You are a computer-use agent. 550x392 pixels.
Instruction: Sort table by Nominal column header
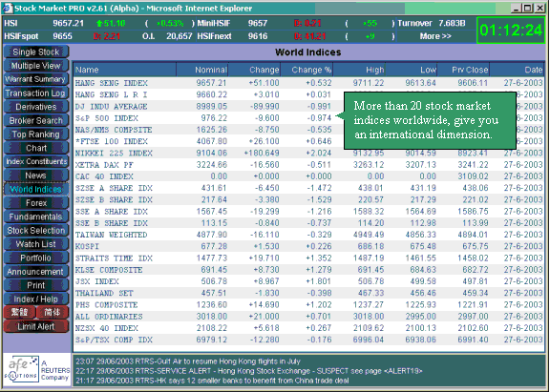pos(202,70)
